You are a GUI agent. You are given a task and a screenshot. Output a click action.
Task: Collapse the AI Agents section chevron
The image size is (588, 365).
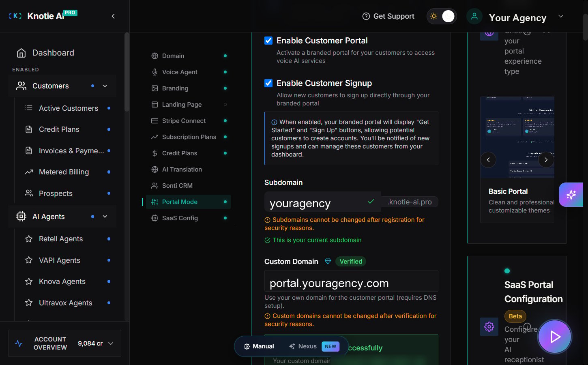click(x=105, y=217)
